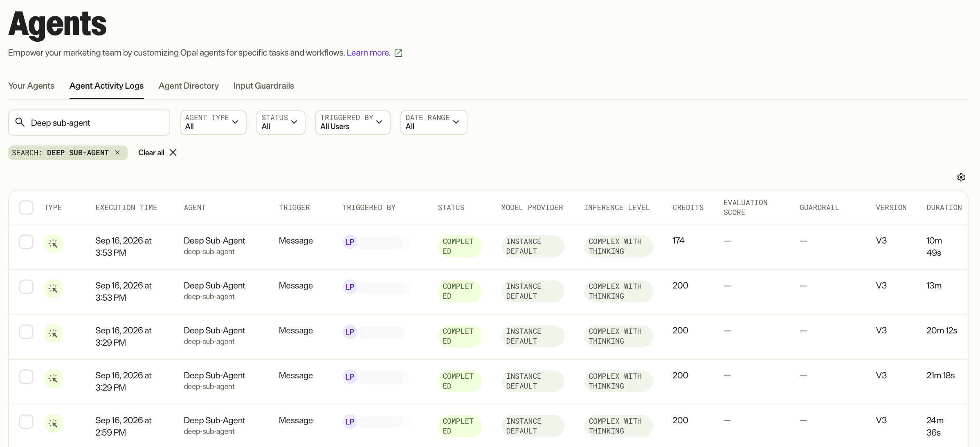The image size is (980, 447).
Task: Click the Inference Level column header
Action: point(617,208)
